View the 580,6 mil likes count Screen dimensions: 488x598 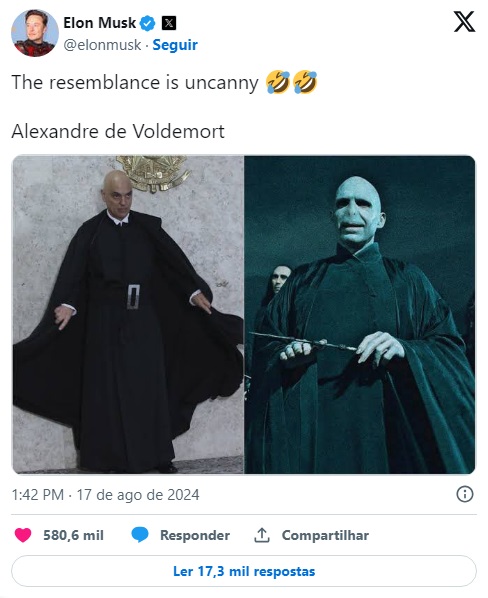(x=73, y=535)
